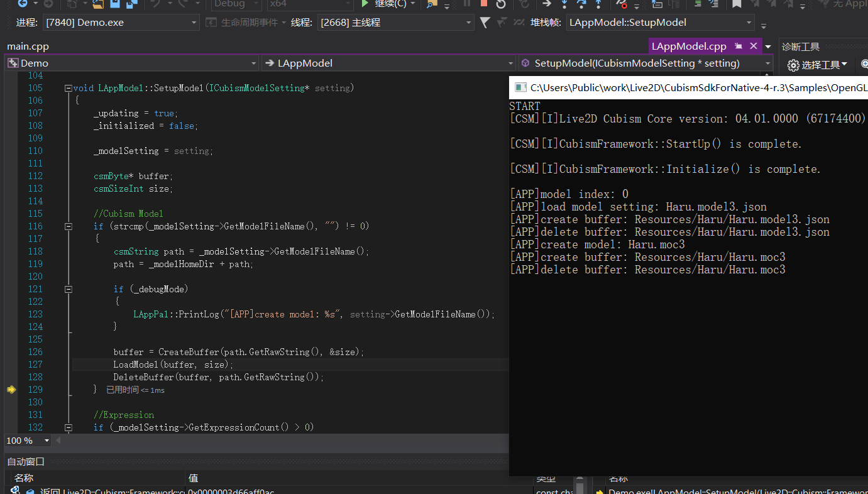Stop debugging with the red square icon

pyautogui.click(x=484, y=4)
